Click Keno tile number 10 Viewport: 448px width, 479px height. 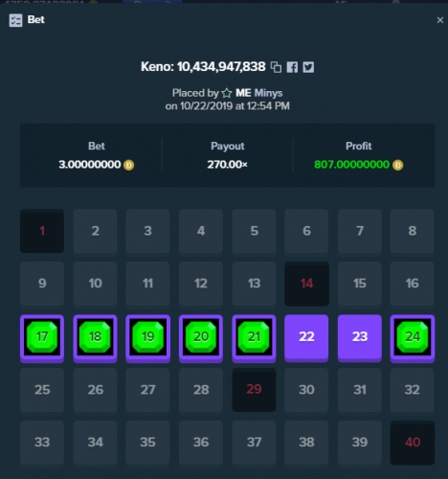tap(95, 284)
